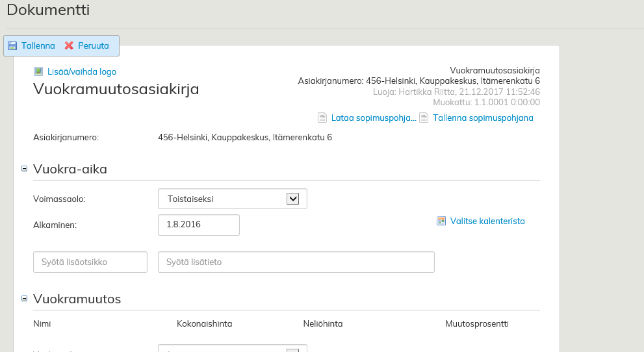
Task: Focus the Alkaminen date field
Action: point(198,225)
